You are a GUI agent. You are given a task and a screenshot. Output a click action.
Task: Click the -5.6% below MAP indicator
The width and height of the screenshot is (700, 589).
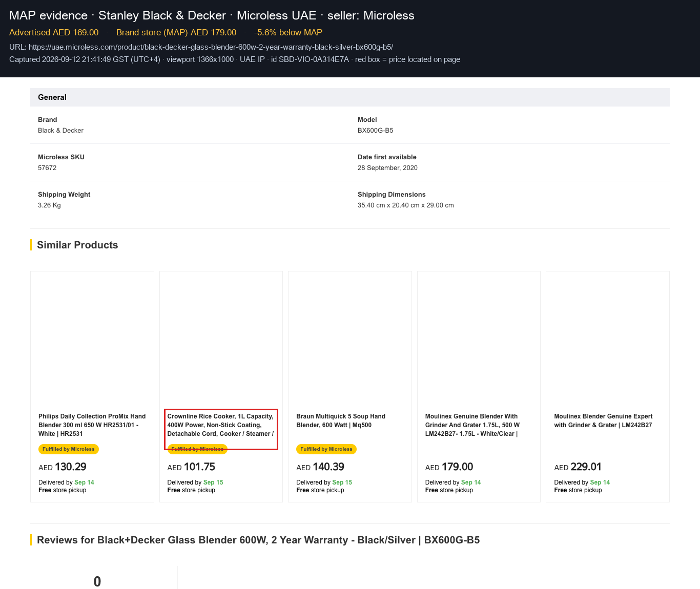[x=288, y=32]
